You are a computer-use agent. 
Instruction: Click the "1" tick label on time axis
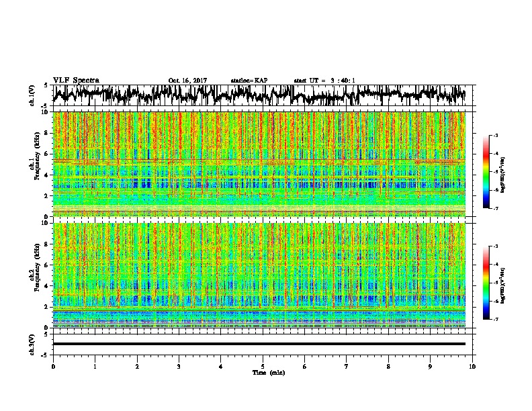tap(95, 367)
